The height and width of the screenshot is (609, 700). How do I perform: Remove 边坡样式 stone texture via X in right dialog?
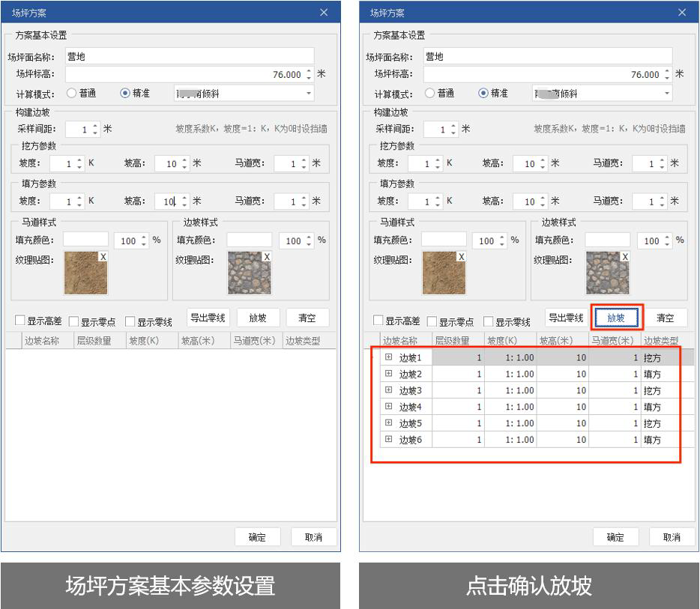click(x=625, y=257)
